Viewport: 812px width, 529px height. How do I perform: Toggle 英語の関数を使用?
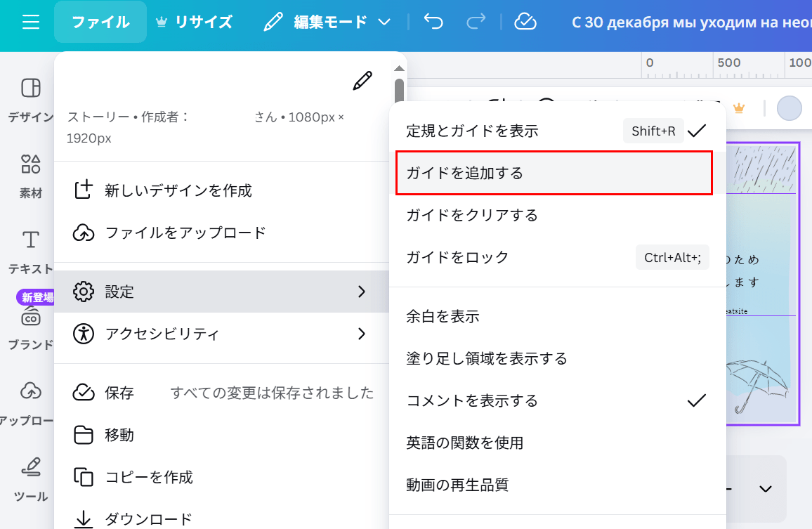pos(557,443)
